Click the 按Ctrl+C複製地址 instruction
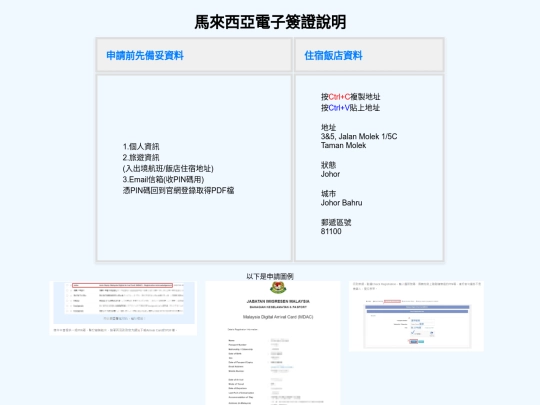 click(351, 97)
